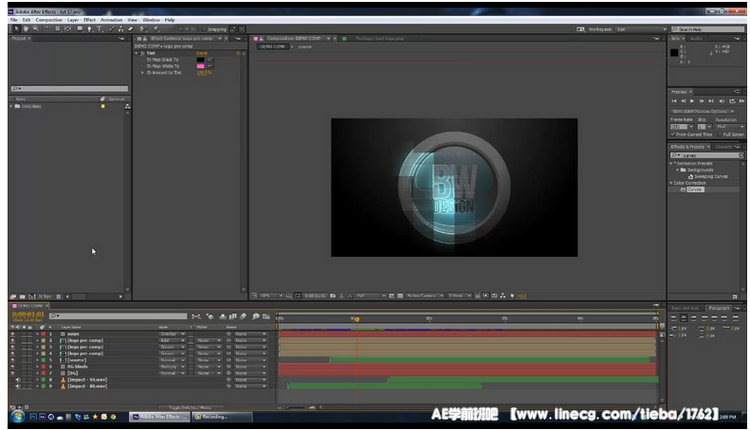Hide the noise layer with its eye icon
Image resolution: width=750 pixels, height=430 pixels.
coord(12,334)
